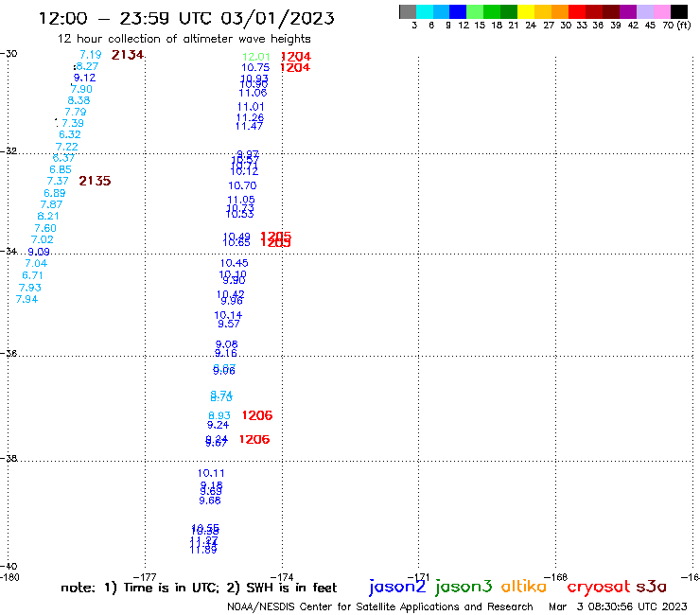700x615 pixels.
Task: Select the wave height value 11.06
Action: (x=253, y=93)
